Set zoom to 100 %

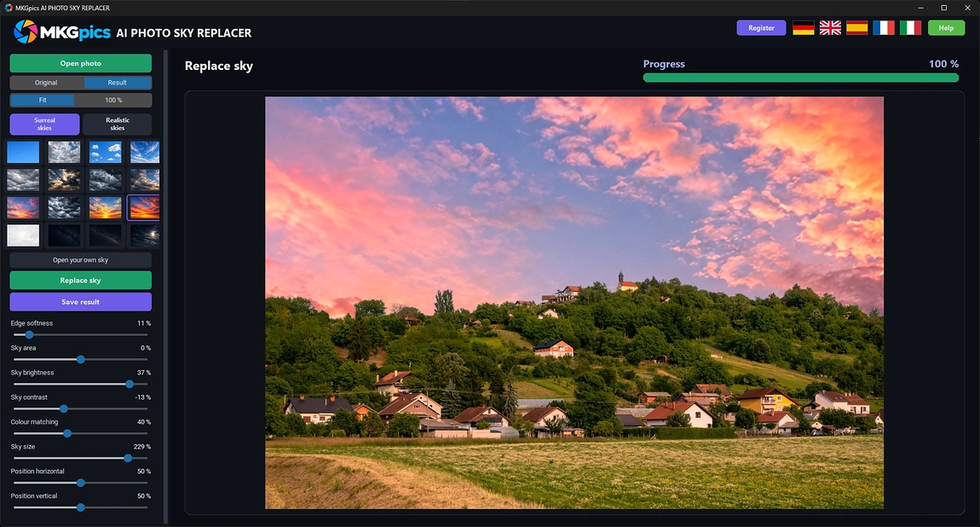(x=113, y=100)
